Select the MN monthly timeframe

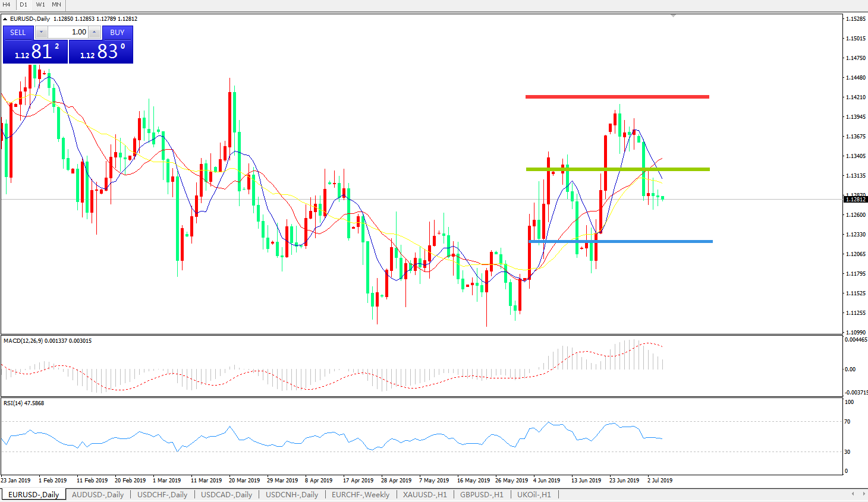(56, 5)
